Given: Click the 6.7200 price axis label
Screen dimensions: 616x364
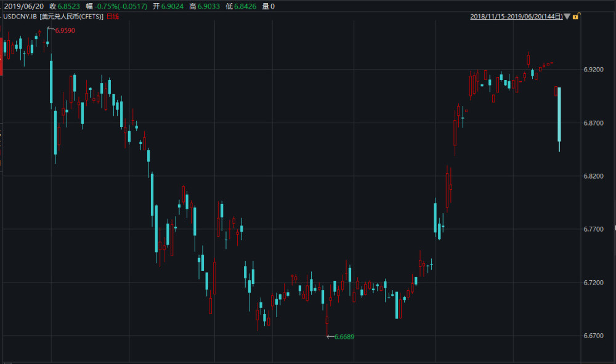Looking at the screenshot, I should [x=593, y=283].
